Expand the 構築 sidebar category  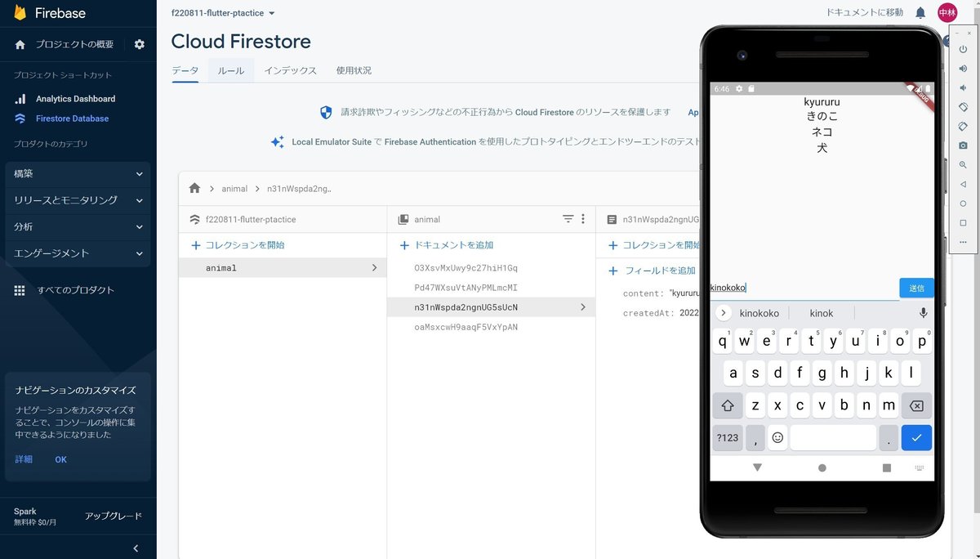78,174
